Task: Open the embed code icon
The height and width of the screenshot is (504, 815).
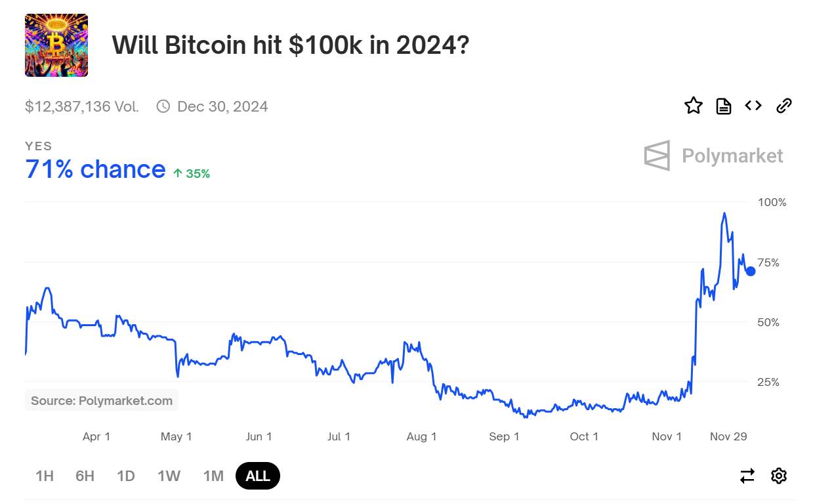Action: point(753,106)
